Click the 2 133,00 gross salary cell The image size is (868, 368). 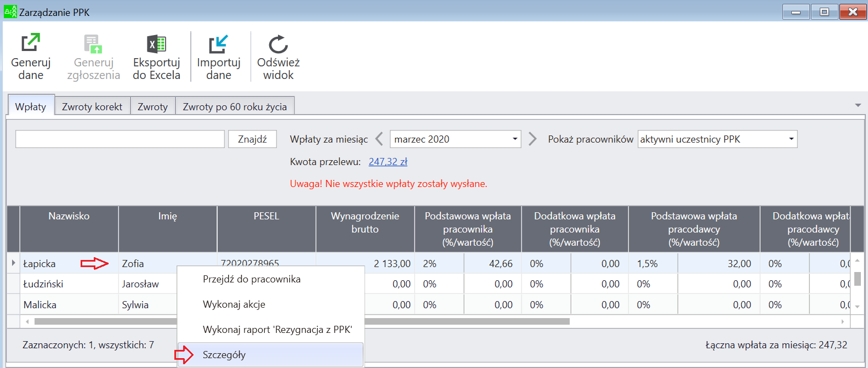point(365,263)
